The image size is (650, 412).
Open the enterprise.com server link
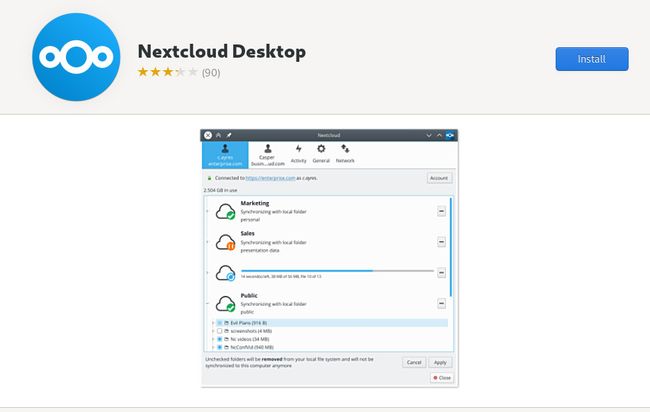pos(270,178)
